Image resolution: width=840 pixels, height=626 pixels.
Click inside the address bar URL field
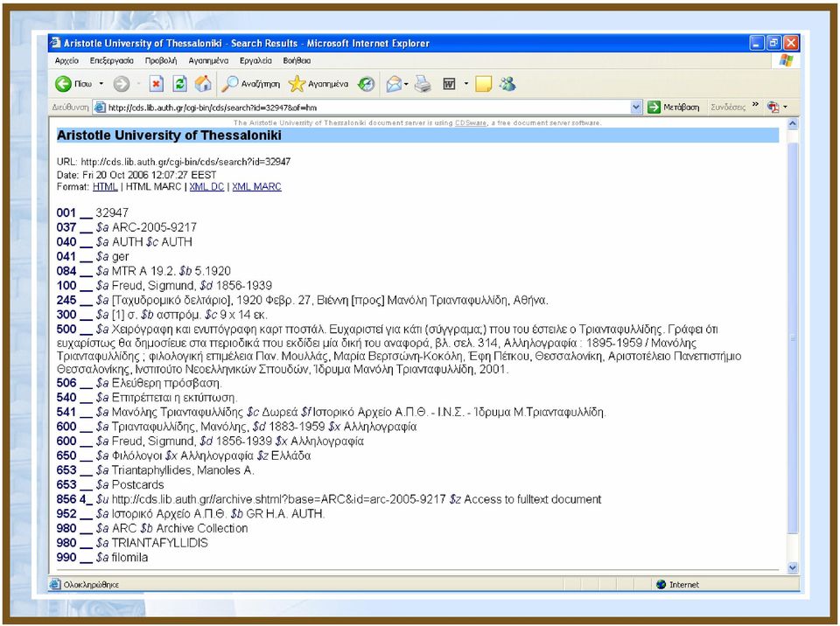point(367,108)
